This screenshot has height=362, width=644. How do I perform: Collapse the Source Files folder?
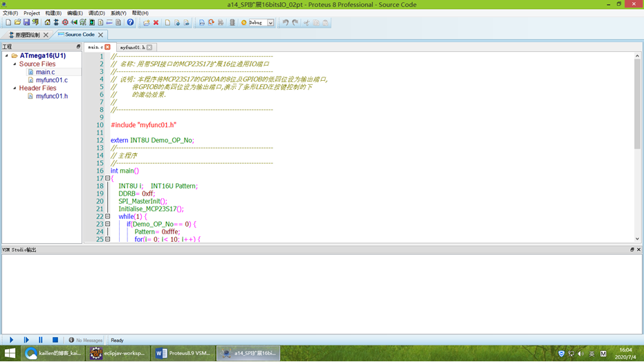coord(15,64)
